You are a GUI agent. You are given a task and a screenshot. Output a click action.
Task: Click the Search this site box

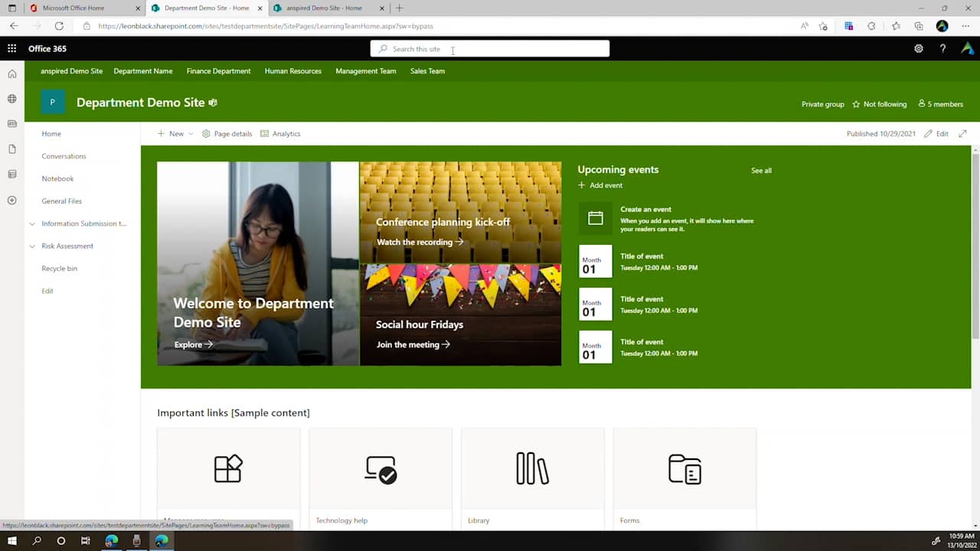[x=490, y=49]
